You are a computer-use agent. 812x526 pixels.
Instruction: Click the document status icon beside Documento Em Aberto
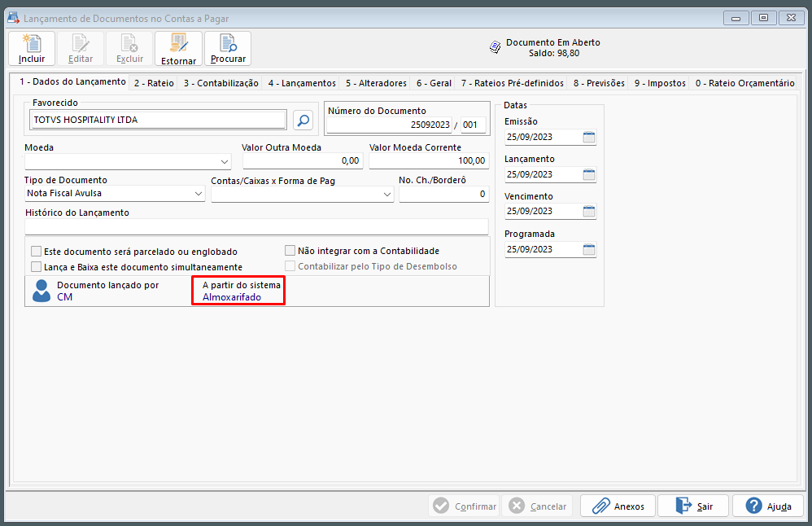tap(495, 47)
